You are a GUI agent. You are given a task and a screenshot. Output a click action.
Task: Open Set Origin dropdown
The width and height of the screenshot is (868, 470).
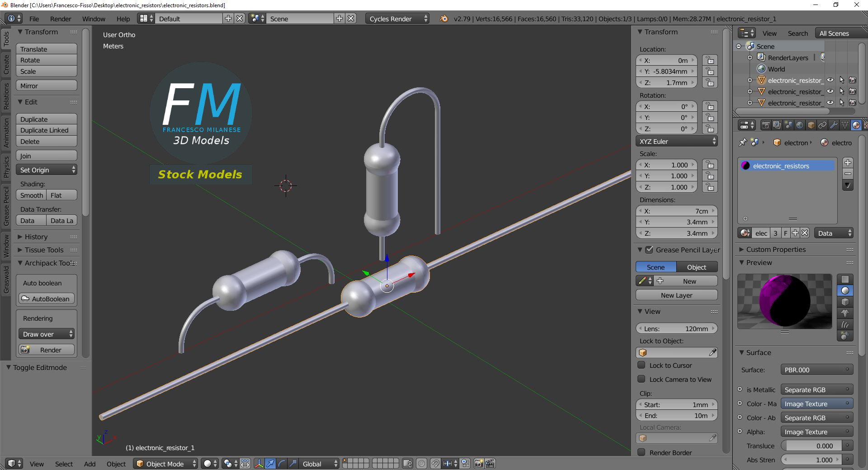point(47,170)
